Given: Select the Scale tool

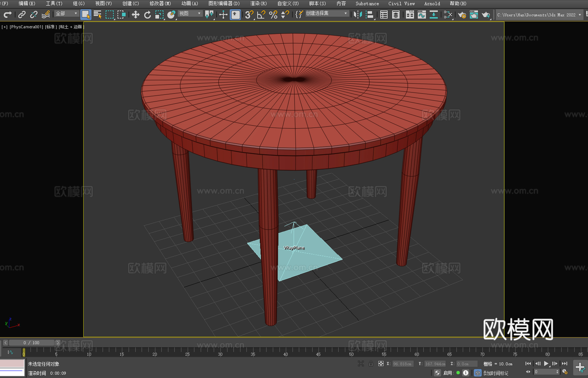Looking at the screenshot, I should pyautogui.click(x=159, y=14).
